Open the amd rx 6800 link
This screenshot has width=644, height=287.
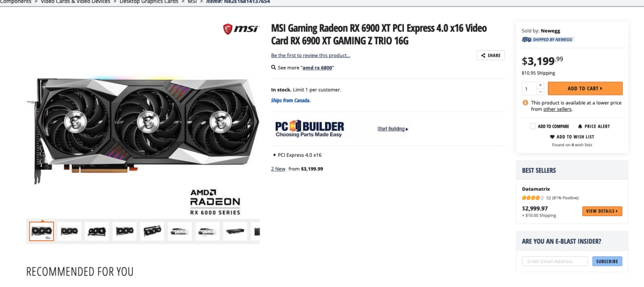click(x=317, y=67)
